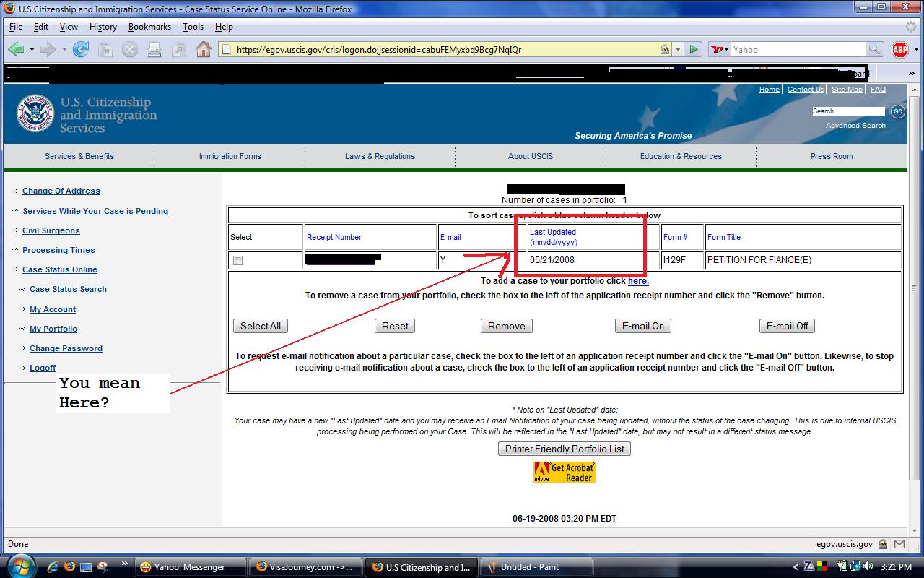Open Advanced Search link
Screen dimensions: 924x578
tap(855, 126)
